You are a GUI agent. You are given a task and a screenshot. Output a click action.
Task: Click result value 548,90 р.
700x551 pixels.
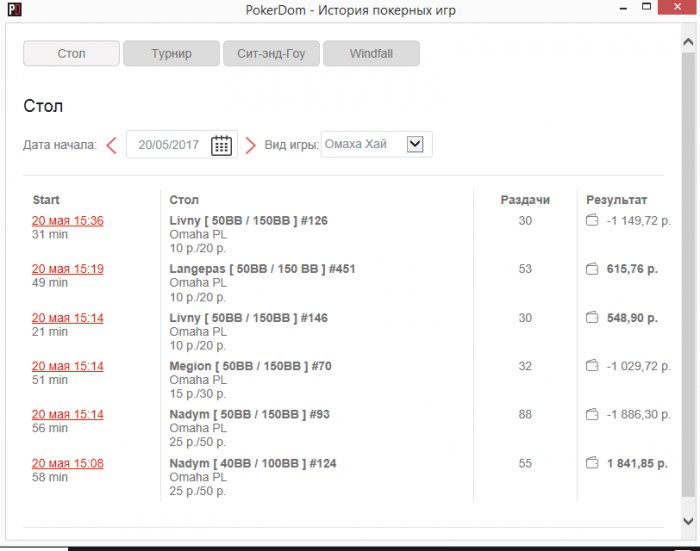click(x=632, y=318)
